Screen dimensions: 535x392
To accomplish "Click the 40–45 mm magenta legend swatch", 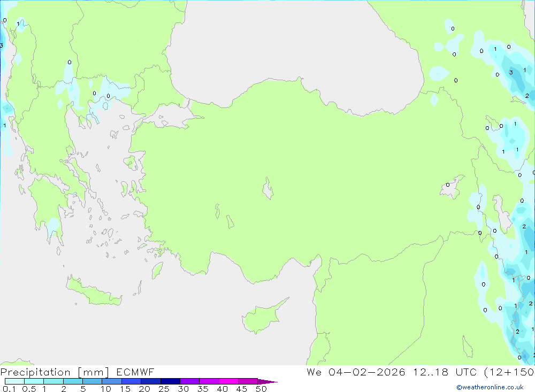I will point(228,381).
